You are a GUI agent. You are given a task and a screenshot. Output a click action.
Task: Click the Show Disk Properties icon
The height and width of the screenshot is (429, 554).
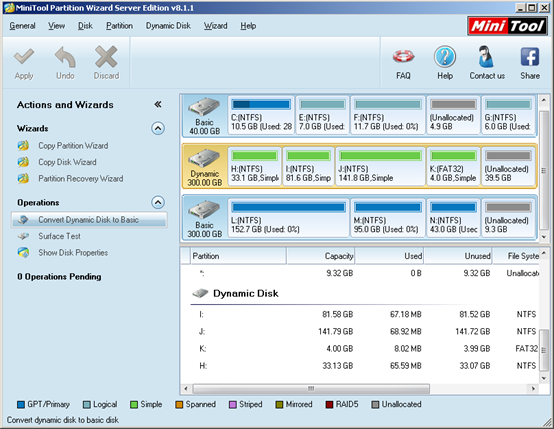[23, 252]
